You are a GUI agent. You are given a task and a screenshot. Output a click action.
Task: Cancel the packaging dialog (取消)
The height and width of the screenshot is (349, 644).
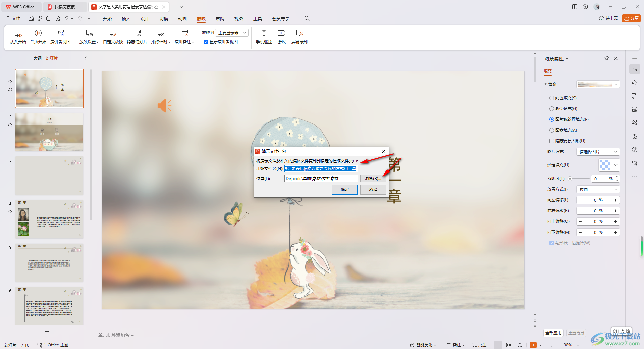coord(373,190)
